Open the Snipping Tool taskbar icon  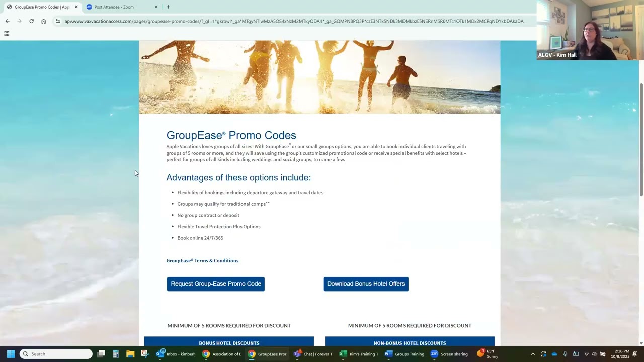click(x=145, y=354)
